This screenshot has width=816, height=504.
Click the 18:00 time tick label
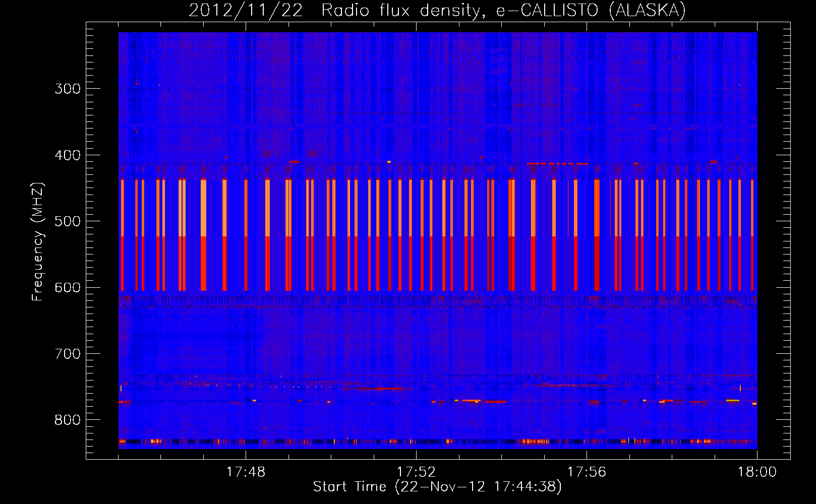pos(757,472)
